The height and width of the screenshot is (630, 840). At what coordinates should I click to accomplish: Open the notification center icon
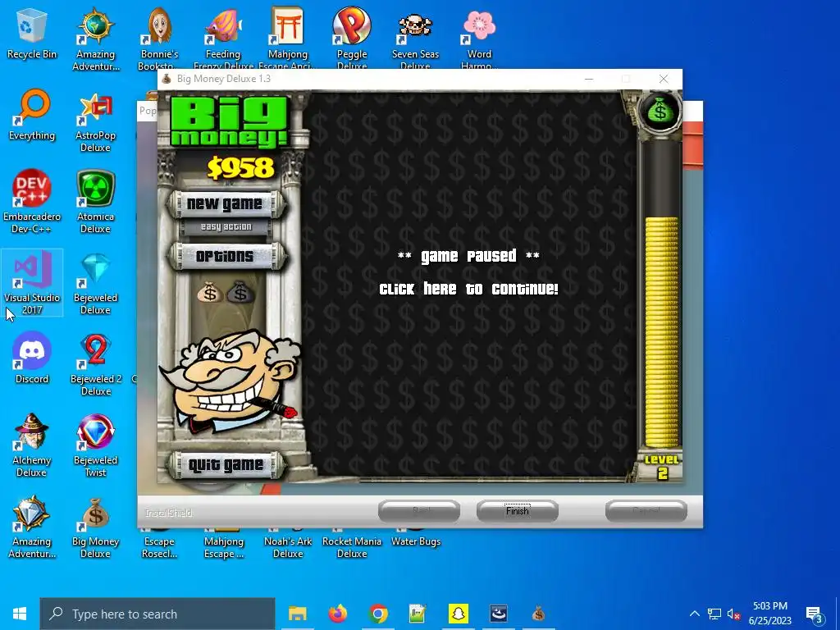coord(815,614)
